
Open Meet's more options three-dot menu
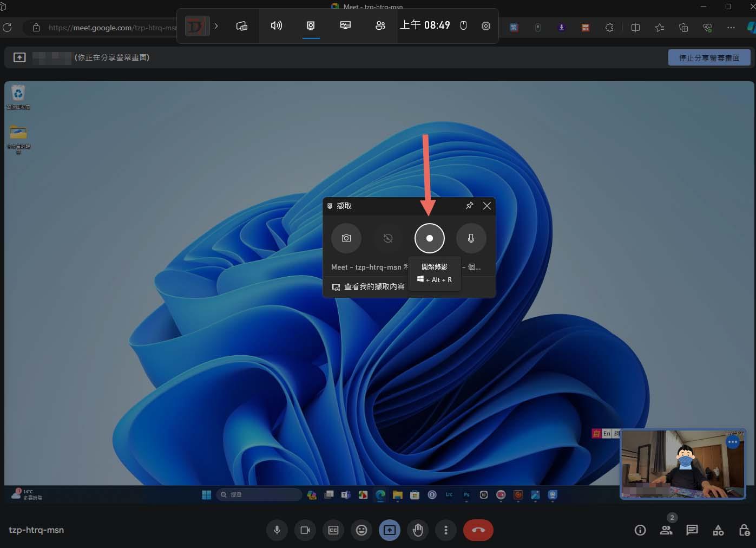coord(446,530)
